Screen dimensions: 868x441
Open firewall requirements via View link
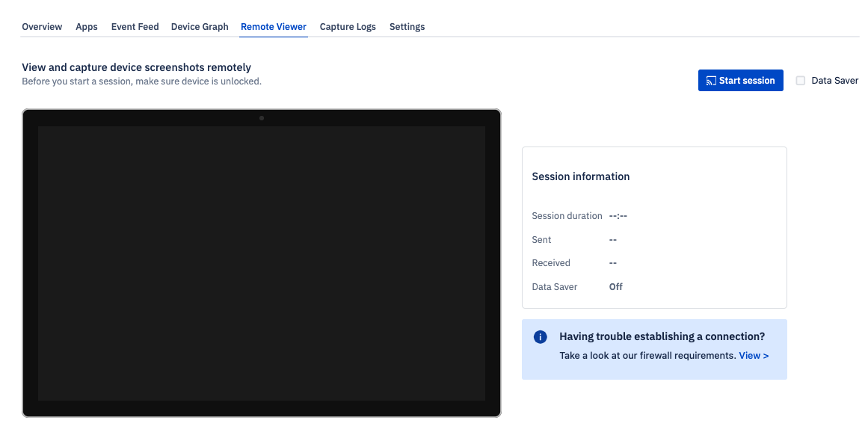click(754, 355)
